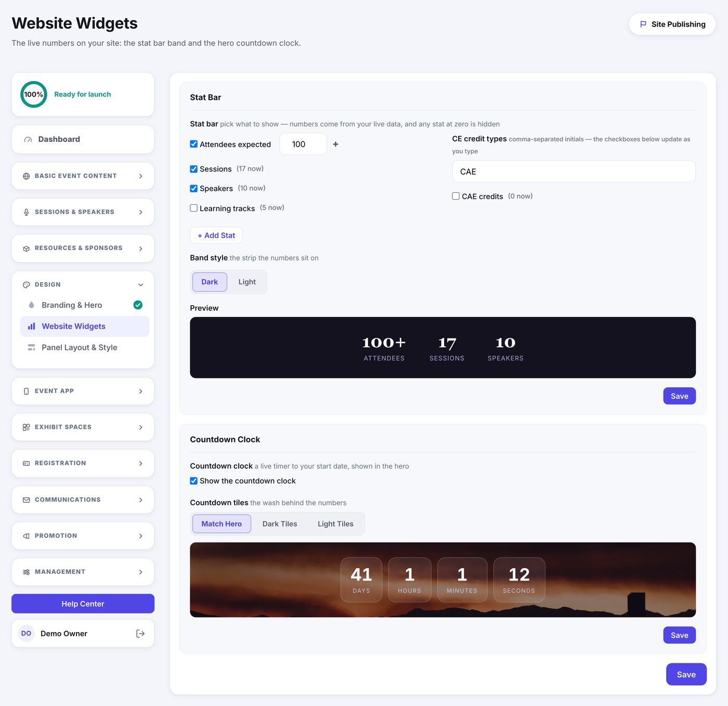Click the DO avatar badge
The image size is (728, 706).
pyautogui.click(x=26, y=633)
